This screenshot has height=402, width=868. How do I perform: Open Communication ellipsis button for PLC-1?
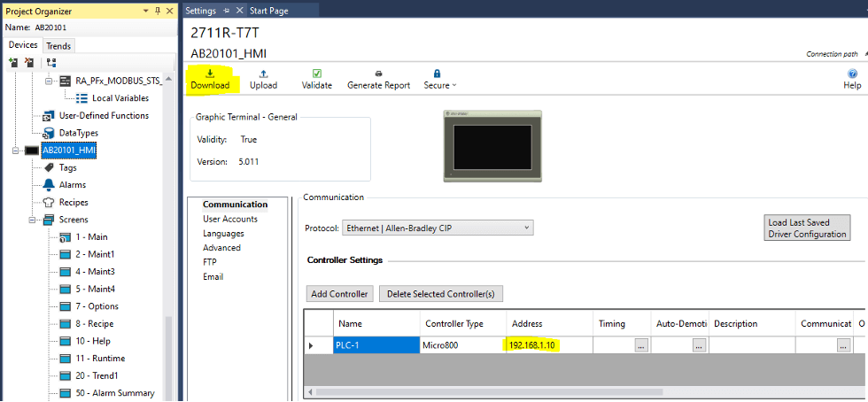click(x=843, y=345)
